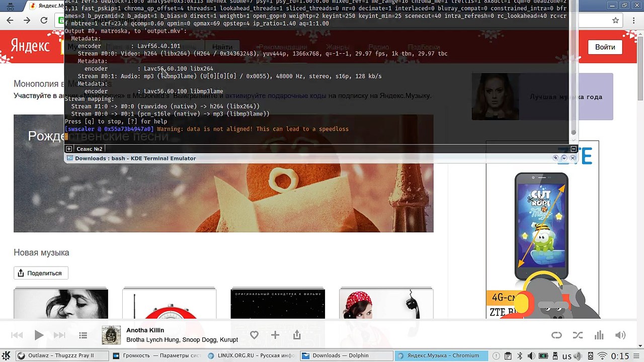
Task: Switch to Downloads — Dolphin taskbar window
Action: coord(347,355)
